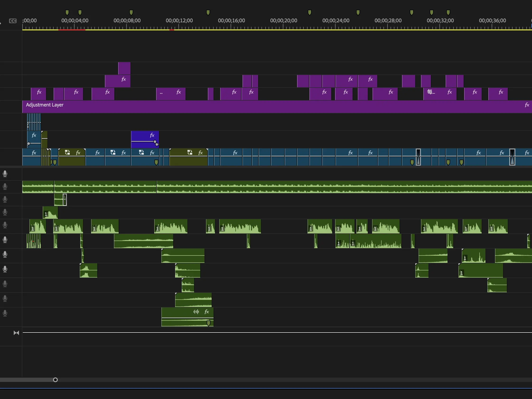Toggle the mic beside the long music waveform track
532x399 pixels.
click(x=5, y=187)
